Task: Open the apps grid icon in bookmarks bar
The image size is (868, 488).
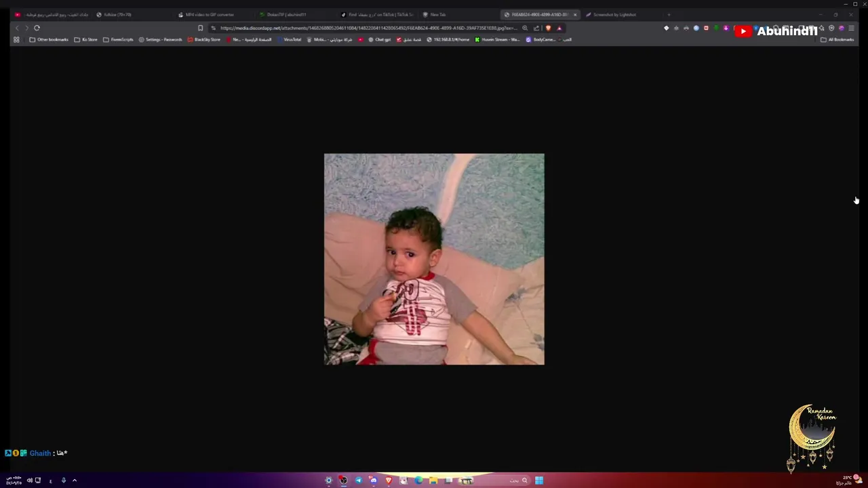Action: coord(16,39)
